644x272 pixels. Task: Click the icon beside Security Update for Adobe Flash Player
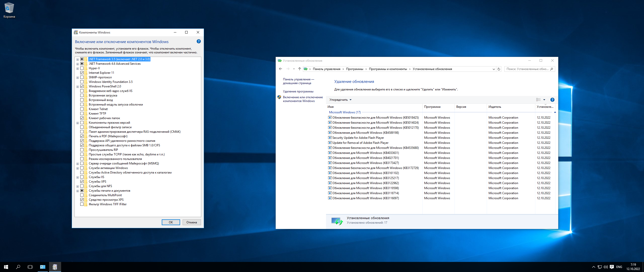(x=330, y=138)
